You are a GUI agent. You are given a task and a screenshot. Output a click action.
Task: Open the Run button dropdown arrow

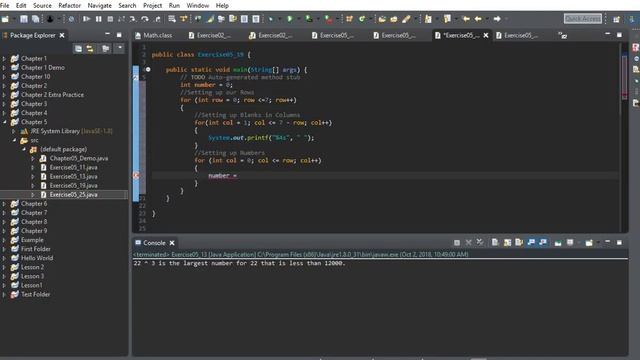(298, 19)
